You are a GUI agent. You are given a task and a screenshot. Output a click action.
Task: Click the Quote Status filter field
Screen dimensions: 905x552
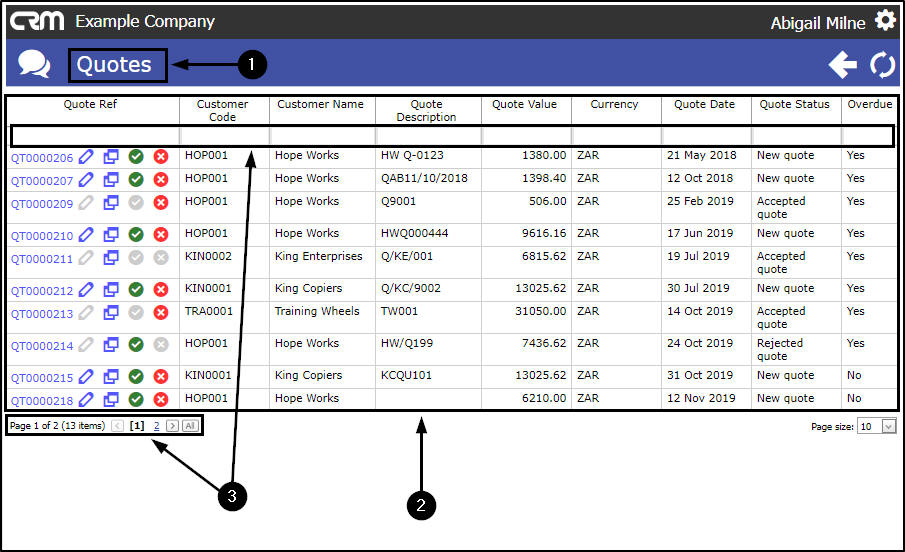click(x=796, y=136)
